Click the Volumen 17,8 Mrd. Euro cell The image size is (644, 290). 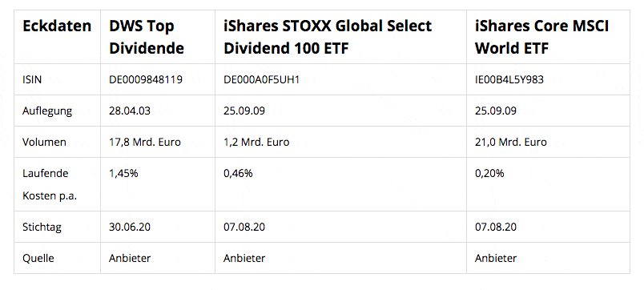coord(144,142)
